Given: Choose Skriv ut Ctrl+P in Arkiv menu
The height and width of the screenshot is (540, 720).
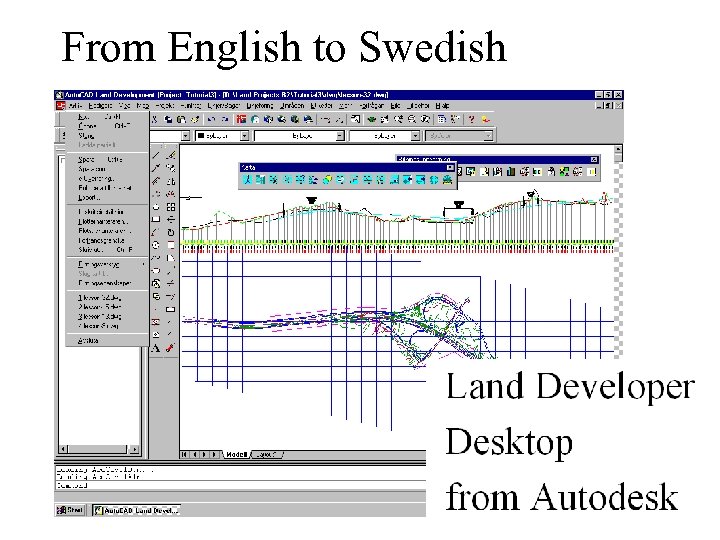Looking at the screenshot, I should [107, 250].
